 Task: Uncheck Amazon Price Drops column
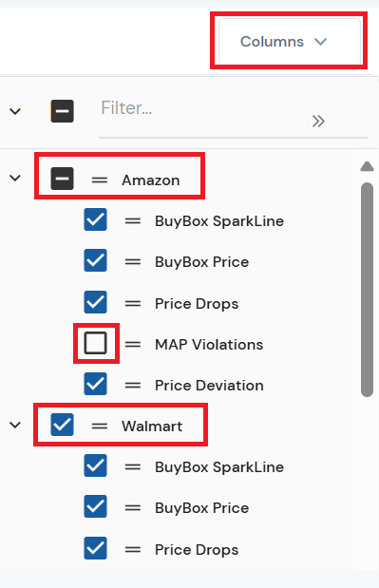96,302
